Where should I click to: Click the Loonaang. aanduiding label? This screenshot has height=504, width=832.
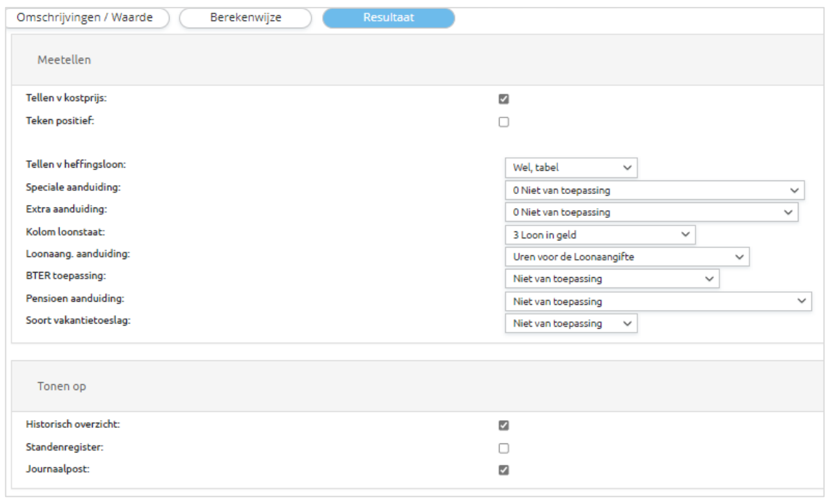(x=78, y=254)
